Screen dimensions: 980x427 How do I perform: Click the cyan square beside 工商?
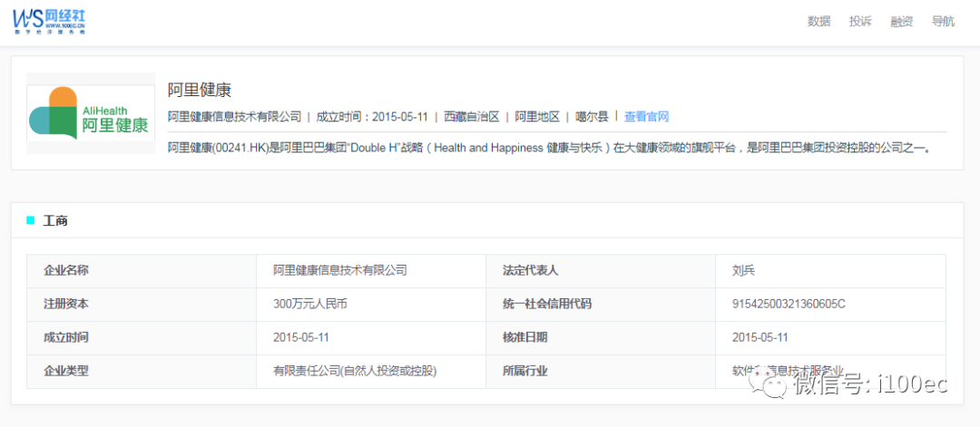[31, 220]
